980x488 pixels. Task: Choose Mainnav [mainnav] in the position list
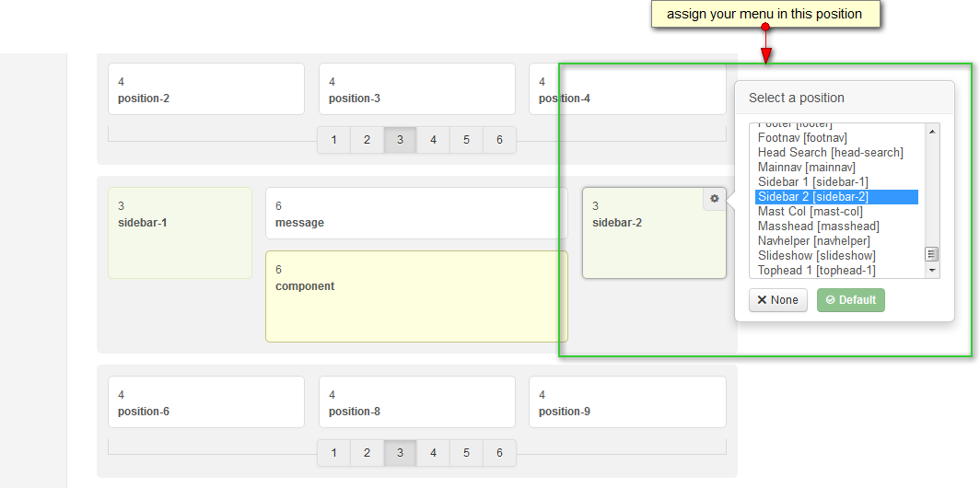(806, 168)
